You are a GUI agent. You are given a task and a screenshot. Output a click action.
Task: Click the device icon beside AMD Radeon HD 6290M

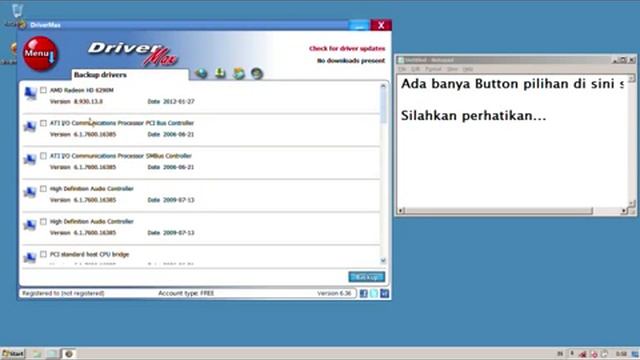(x=30, y=93)
